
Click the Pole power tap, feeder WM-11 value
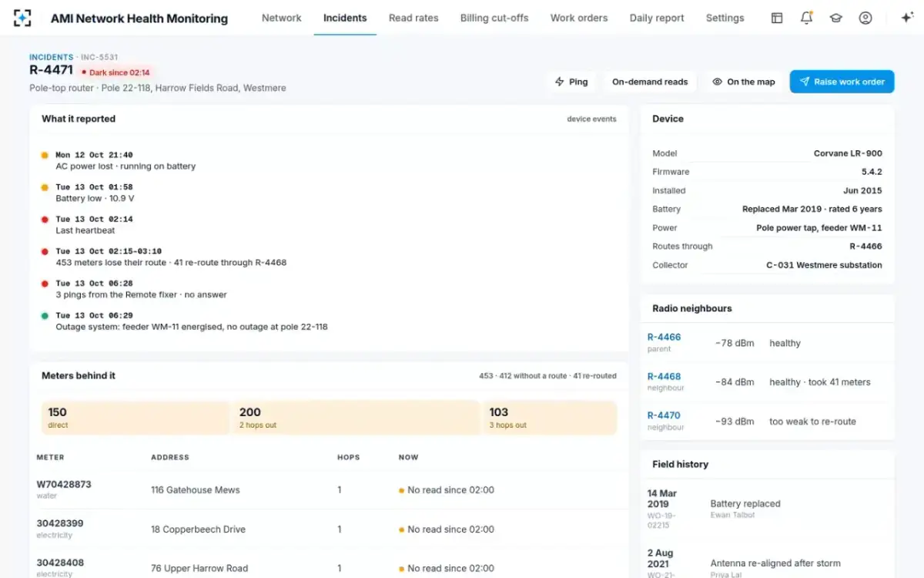point(819,228)
